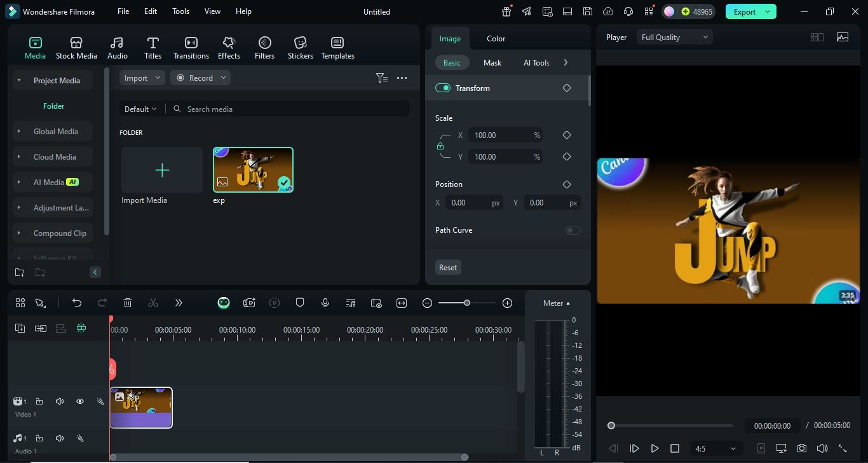Open the headset support icon
The width and height of the screenshot is (868, 463).
click(x=628, y=11)
